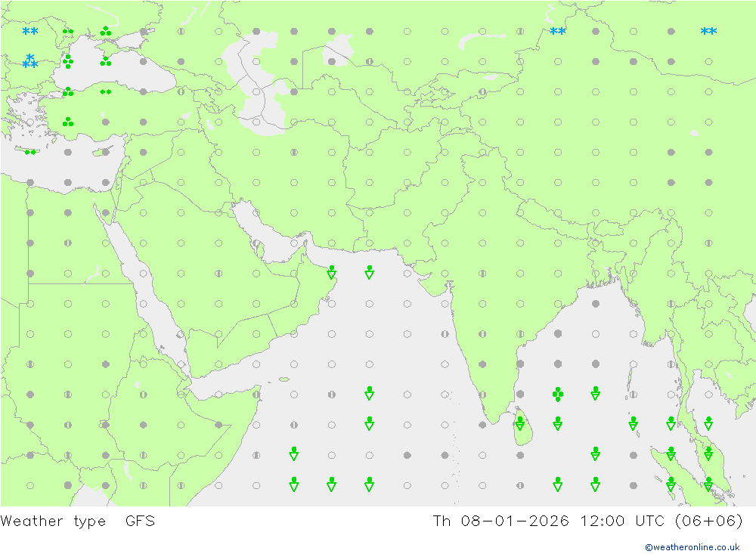Viewport: 756px width, 554px height.
Task: Click the shower symbol at Oman's northeastern tip
Action: 332,272
